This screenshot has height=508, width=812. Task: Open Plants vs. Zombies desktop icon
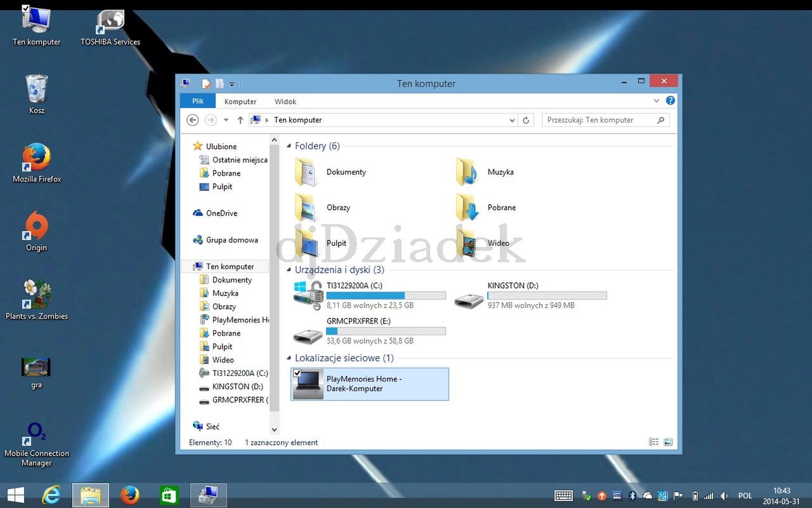click(37, 300)
